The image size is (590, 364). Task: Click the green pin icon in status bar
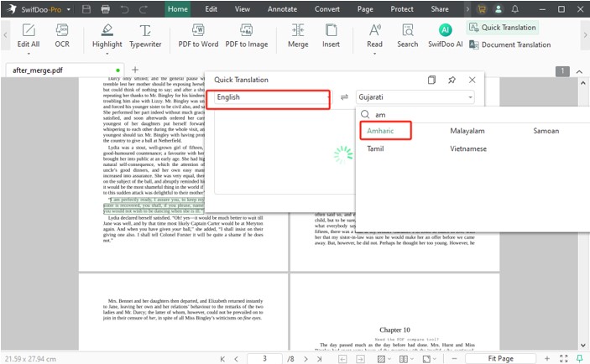[579, 358]
